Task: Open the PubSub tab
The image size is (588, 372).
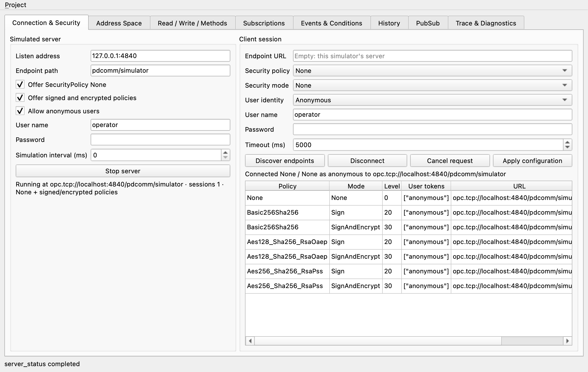Action: point(428,23)
